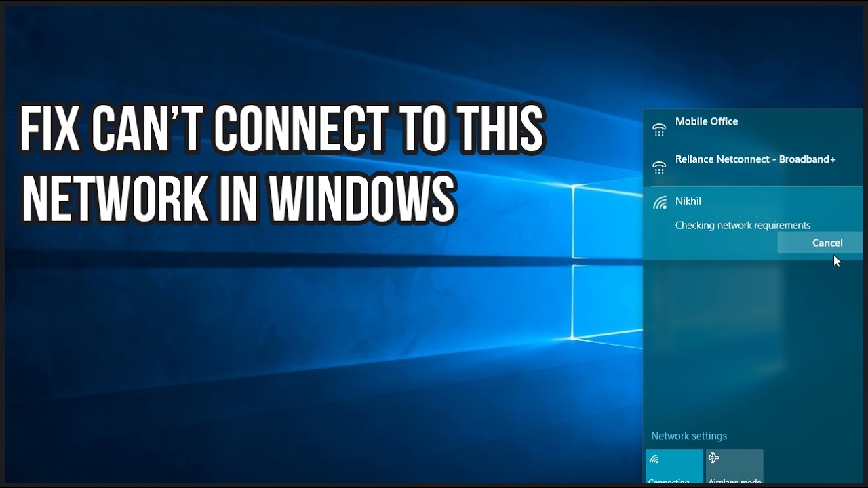Click the airplane icon on the Airplane mode tile
Screen dimensions: 868x488
pyautogui.click(x=713, y=459)
